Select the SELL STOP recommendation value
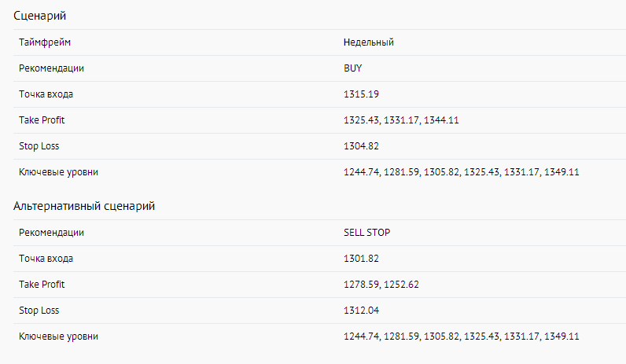The height and width of the screenshot is (364, 626). point(367,233)
